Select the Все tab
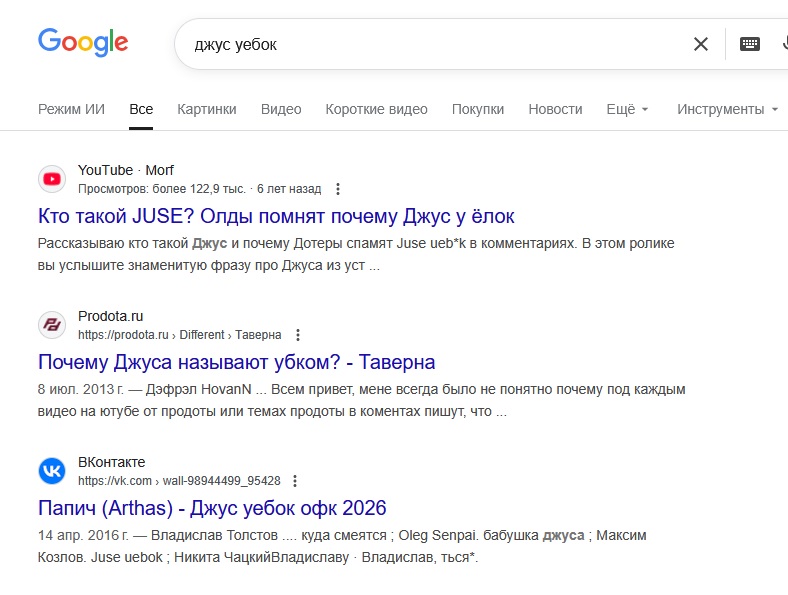 click(141, 109)
